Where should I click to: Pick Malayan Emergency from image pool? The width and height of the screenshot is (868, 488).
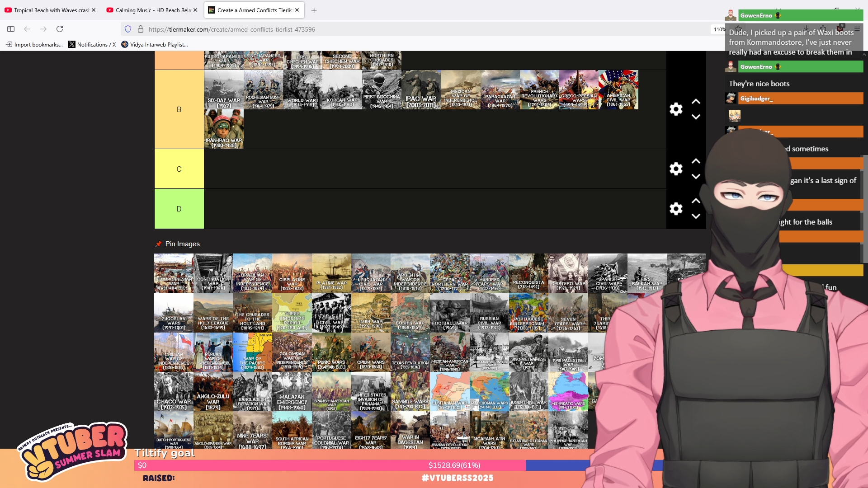[x=292, y=391]
